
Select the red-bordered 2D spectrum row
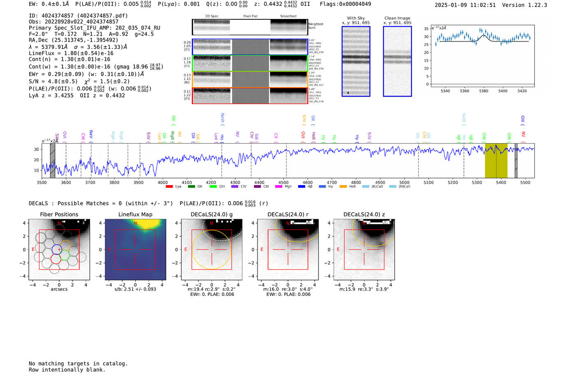click(x=250, y=96)
